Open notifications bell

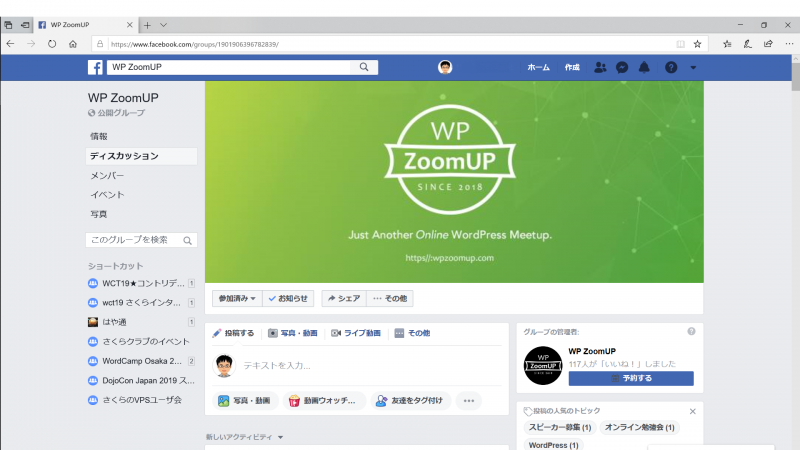tap(644, 67)
